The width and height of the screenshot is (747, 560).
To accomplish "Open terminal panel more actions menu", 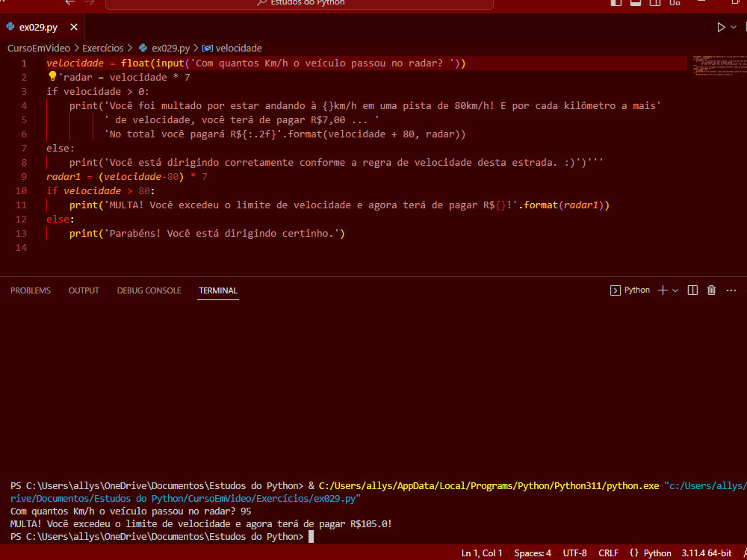I will (731, 290).
